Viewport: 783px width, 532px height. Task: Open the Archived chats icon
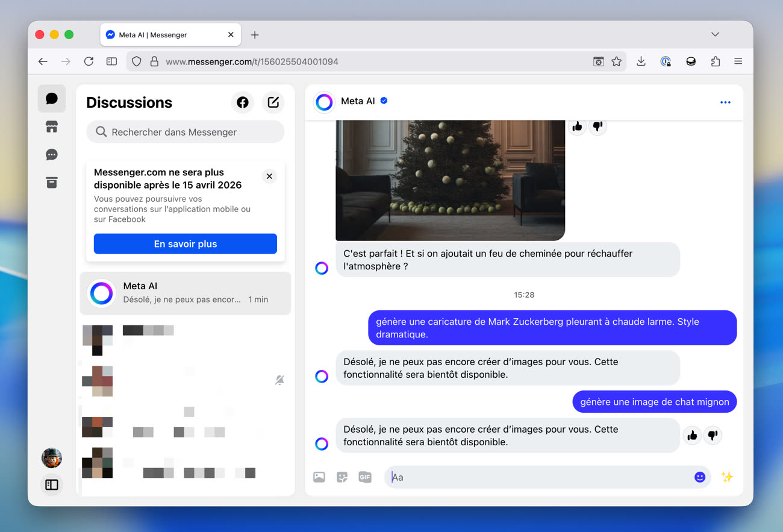click(x=52, y=183)
